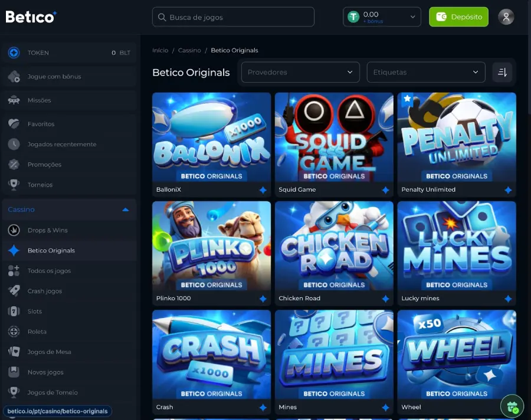Click the Busca de jogos search field
This screenshot has width=531, height=420.
click(x=233, y=17)
